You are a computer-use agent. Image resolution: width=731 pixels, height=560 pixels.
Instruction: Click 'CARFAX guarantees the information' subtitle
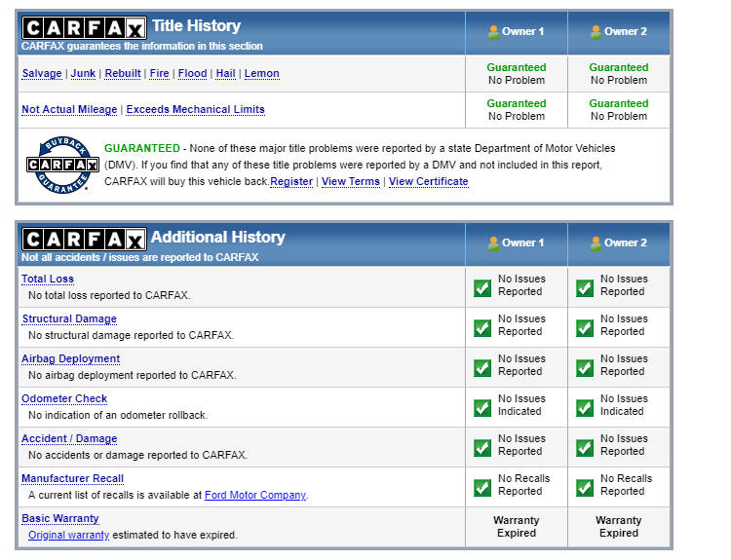[141, 47]
